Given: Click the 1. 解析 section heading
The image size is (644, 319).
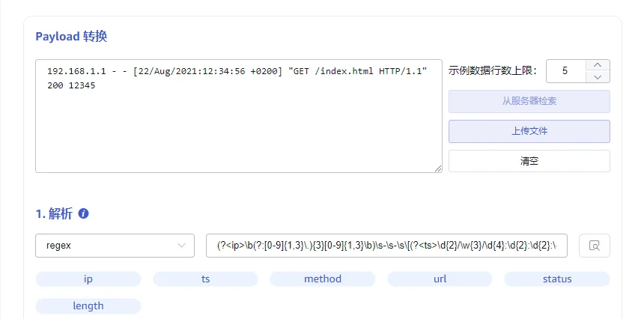Looking at the screenshot, I should point(54,214).
